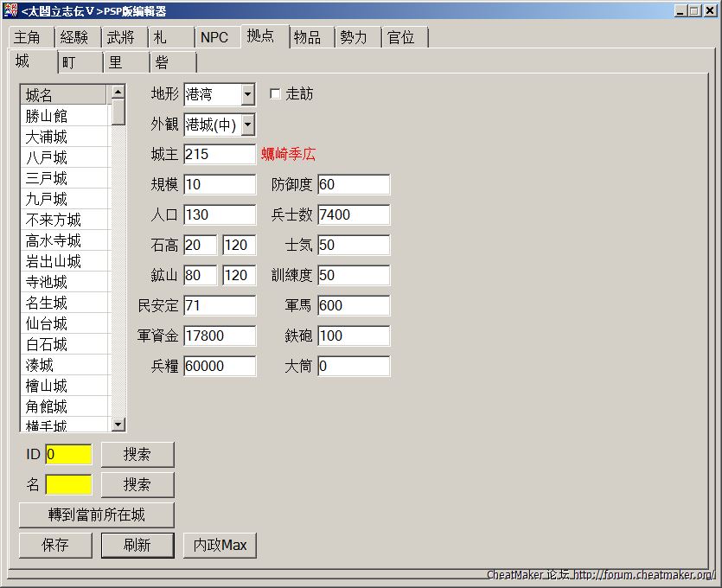Open the 物品 tab
722x588 pixels.
coord(307,38)
